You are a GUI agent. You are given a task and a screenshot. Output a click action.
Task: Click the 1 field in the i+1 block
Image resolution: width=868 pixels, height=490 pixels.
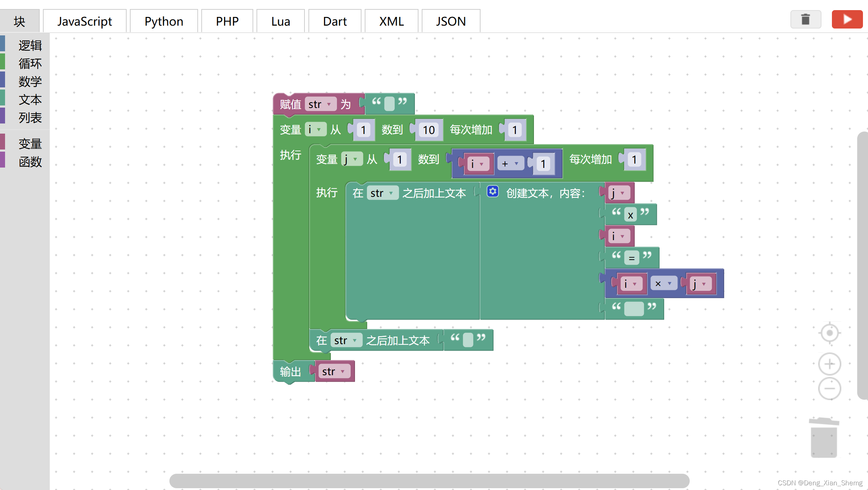(x=543, y=164)
